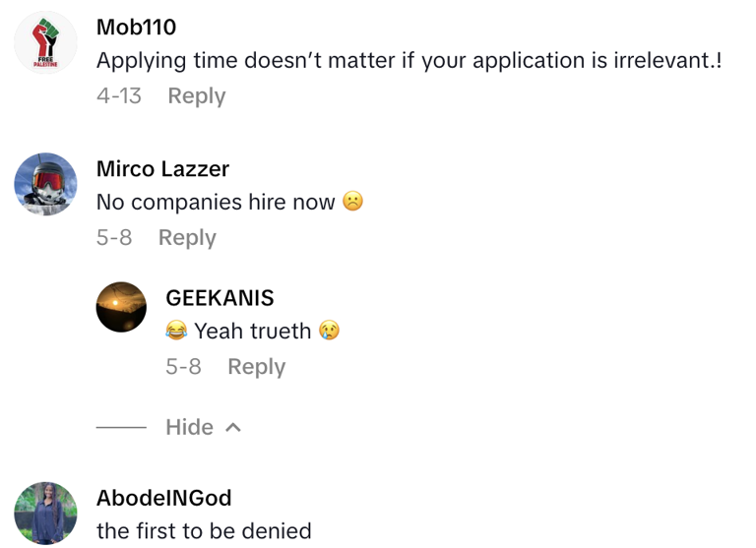
Task: Click the upward chevron next to Hide
Action: click(x=233, y=427)
